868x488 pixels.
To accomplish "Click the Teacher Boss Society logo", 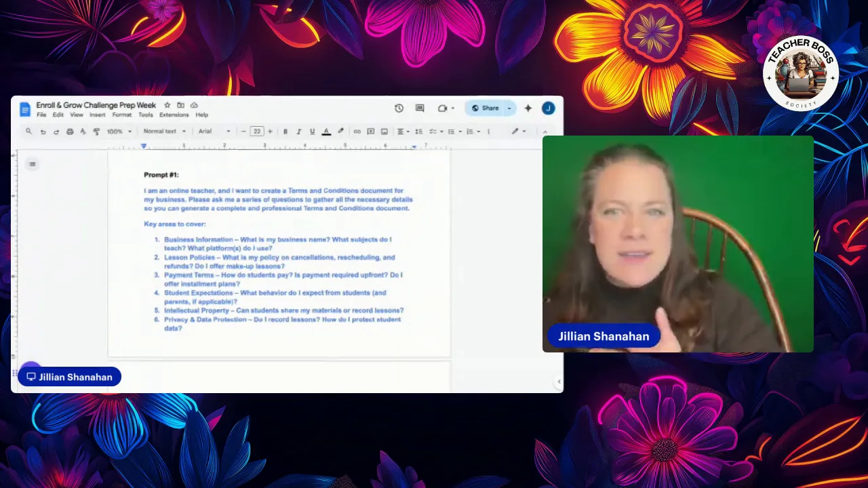I will [801, 73].
